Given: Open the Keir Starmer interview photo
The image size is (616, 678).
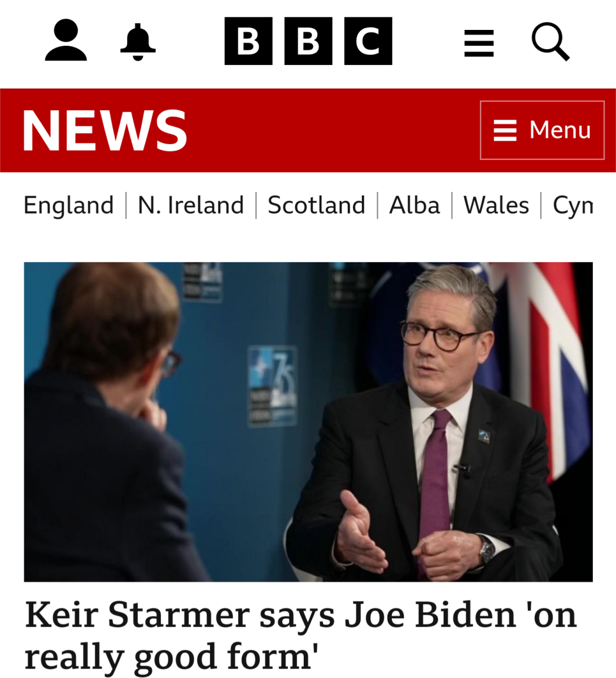Looking at the screenshot, I should [308, 421].
